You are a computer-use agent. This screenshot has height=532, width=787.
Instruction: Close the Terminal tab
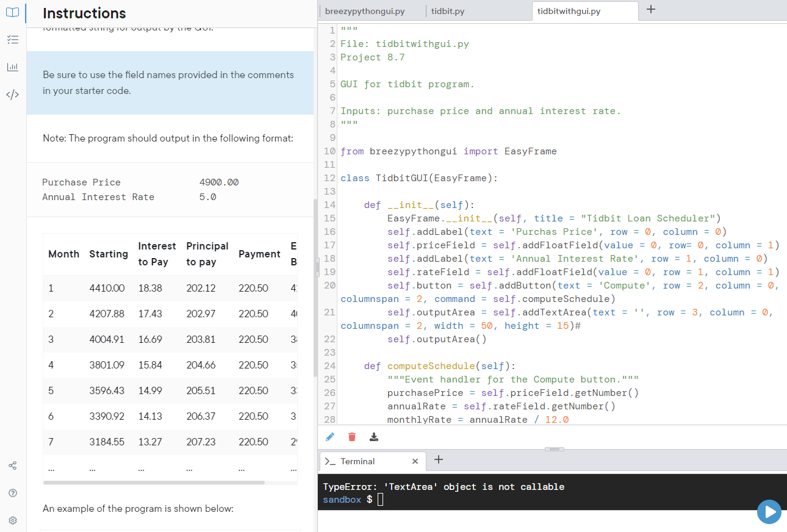pos(415,461)
